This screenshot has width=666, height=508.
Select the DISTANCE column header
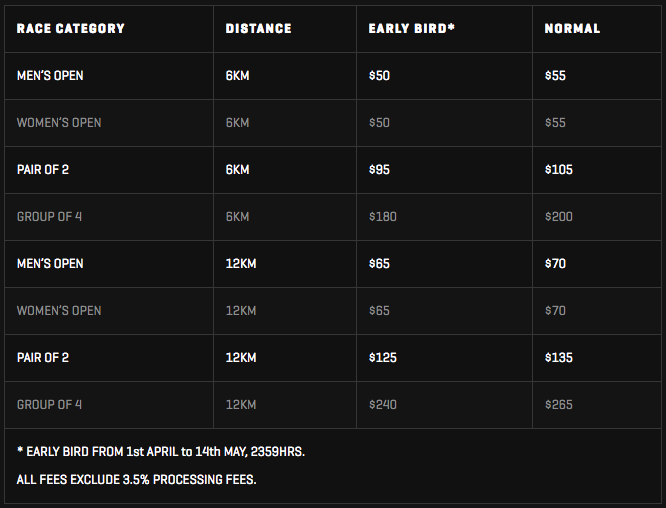click(x=258, y=28)
